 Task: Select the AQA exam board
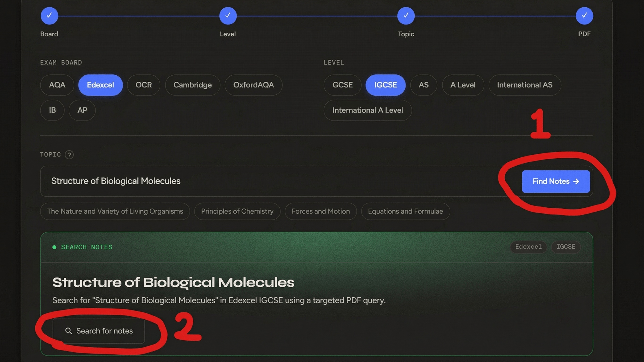[57, 85]
